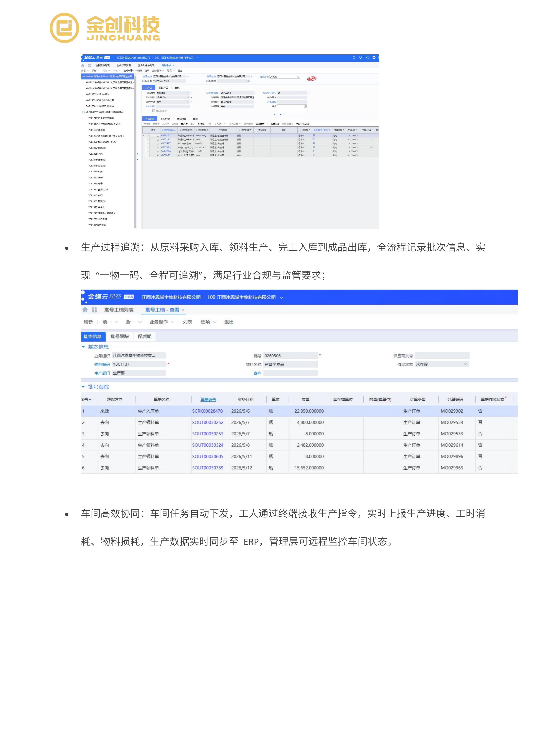534x756 pixels.
Task: Select 批号跟踪 tab beside 基本信息
Action: 119,337
